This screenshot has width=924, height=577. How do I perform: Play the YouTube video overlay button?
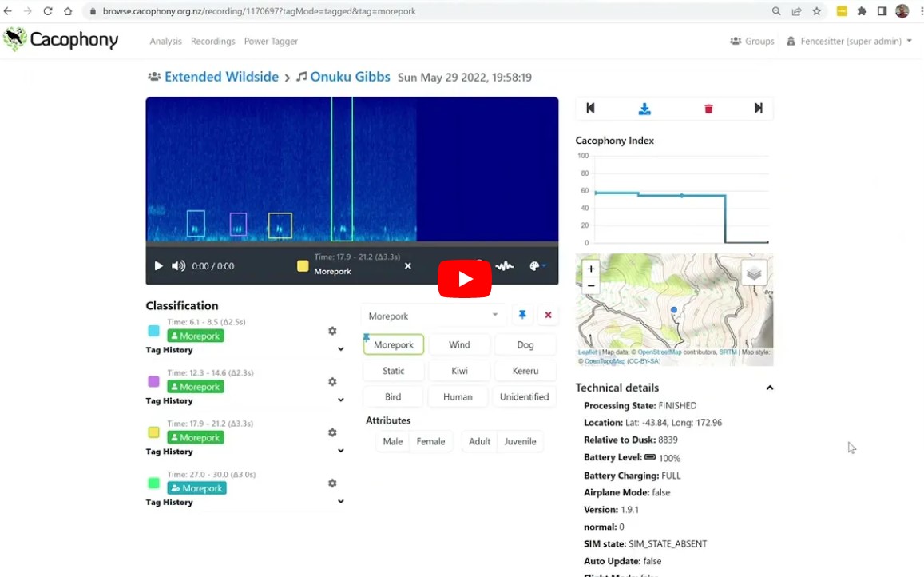(x=464, y=279)
